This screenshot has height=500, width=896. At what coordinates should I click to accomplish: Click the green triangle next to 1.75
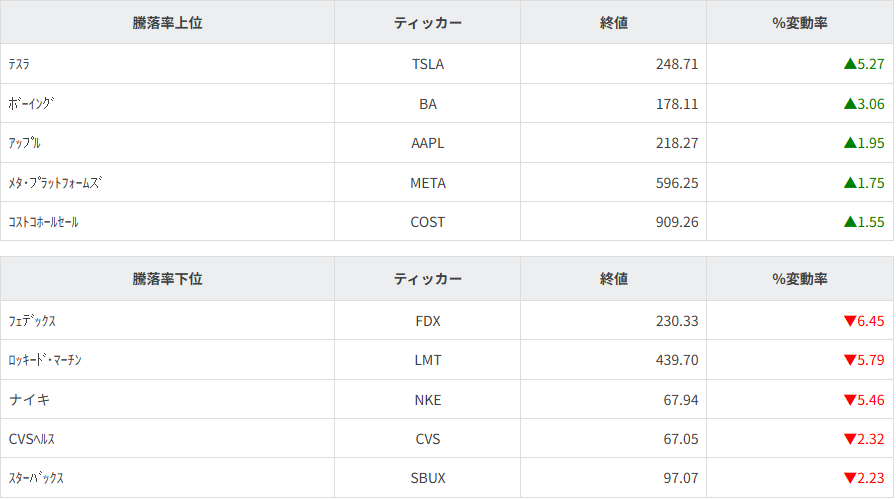[x=850, y=183]
